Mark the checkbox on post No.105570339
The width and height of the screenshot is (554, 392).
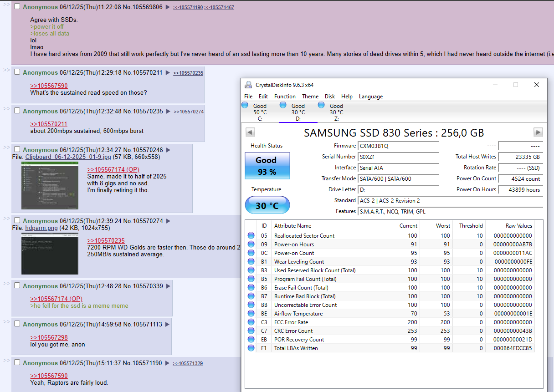coord(17,285)
